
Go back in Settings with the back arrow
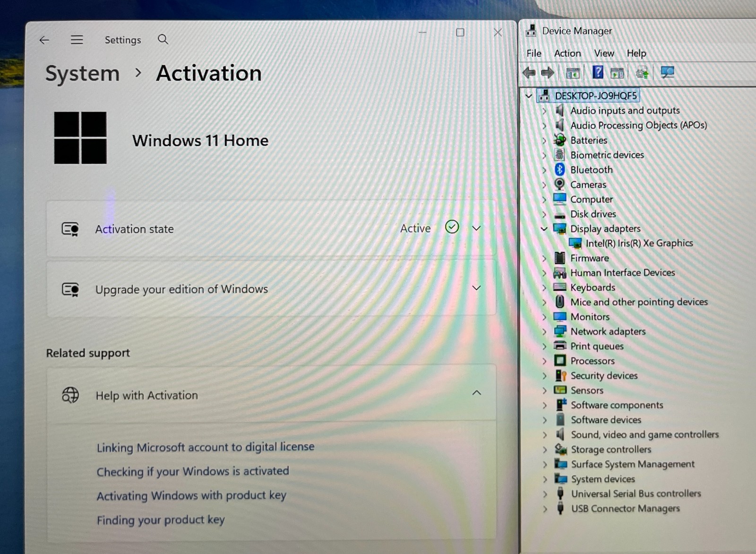(44, 40)
